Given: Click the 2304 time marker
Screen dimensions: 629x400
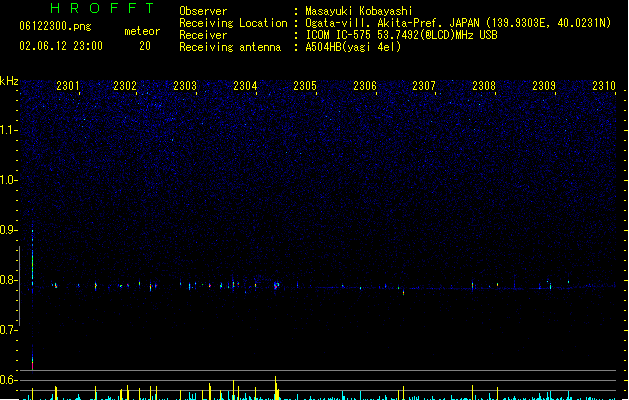Looking at the screenshot, I should click(245, 86).
